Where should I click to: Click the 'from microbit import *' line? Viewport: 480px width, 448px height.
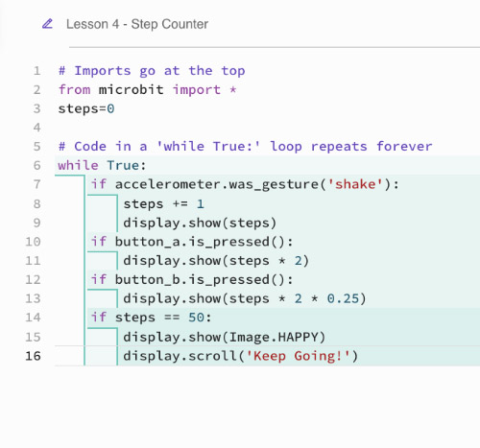point(147,89)
